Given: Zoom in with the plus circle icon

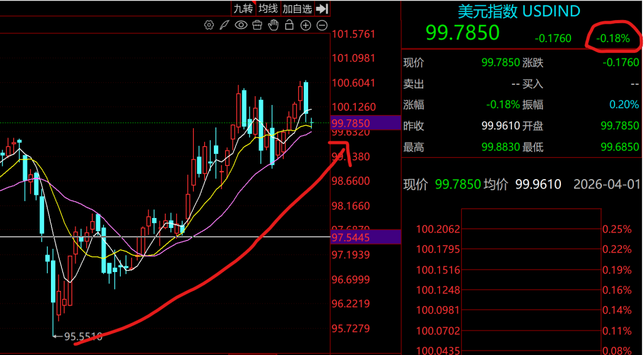Looking at the screenshot, I should (306, 25).
